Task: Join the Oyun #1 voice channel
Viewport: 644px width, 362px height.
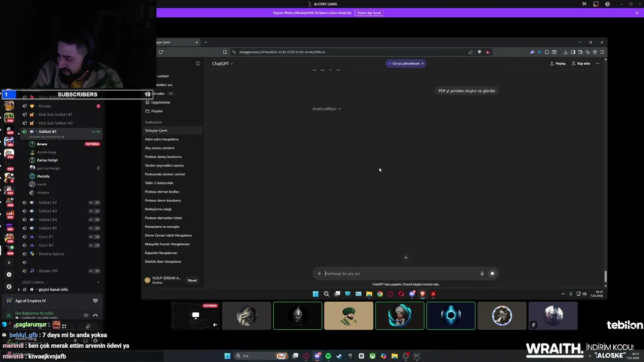Action: pyautogui.click(x=60, y=237)
